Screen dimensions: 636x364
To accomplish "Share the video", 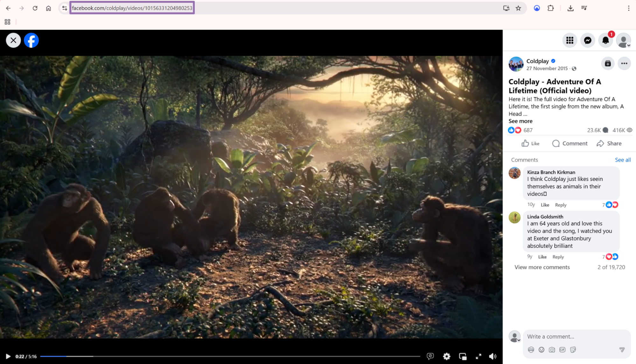I will point(609,143).
